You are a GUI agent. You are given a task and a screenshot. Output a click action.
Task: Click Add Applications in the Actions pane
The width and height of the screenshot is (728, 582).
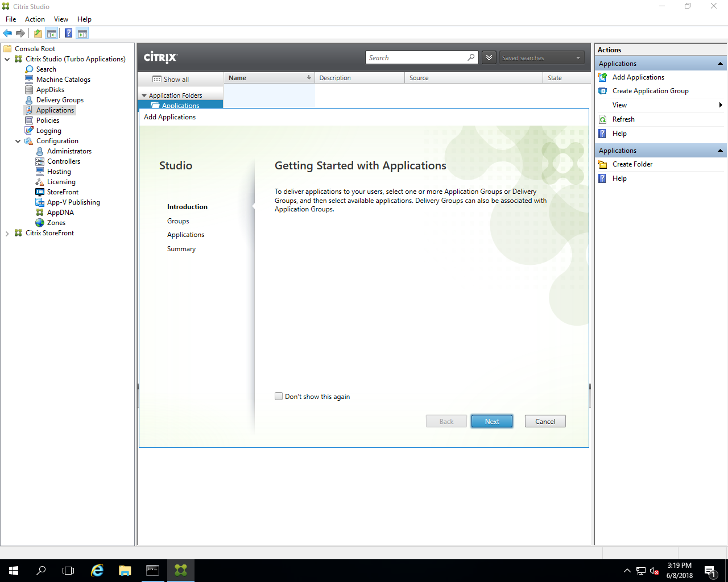pyautogui.click(x=638, y=77)
